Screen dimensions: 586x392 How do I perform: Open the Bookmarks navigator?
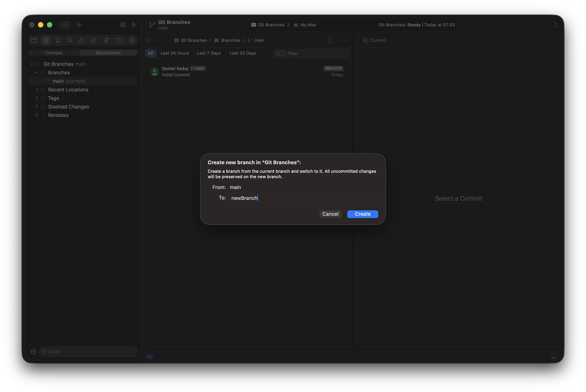(58, 40)
